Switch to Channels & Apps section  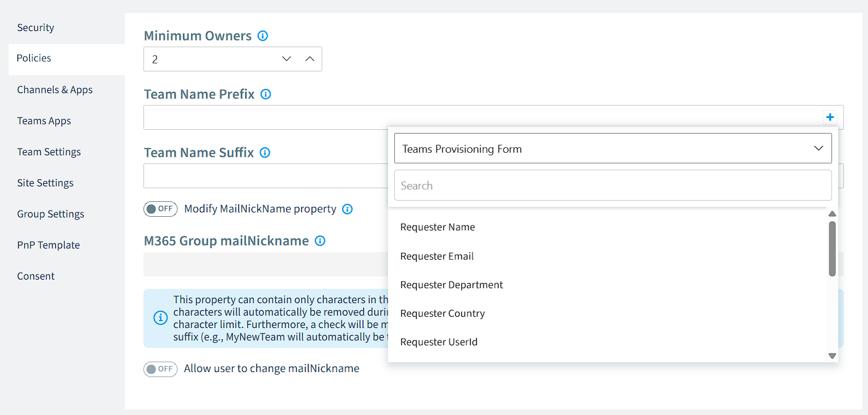(55, 89)
